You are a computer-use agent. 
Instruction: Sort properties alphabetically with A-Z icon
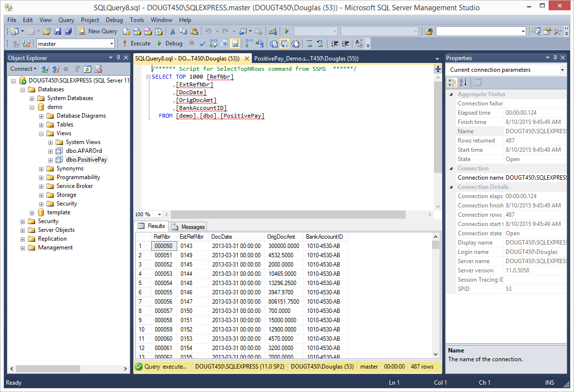[463, 83]
